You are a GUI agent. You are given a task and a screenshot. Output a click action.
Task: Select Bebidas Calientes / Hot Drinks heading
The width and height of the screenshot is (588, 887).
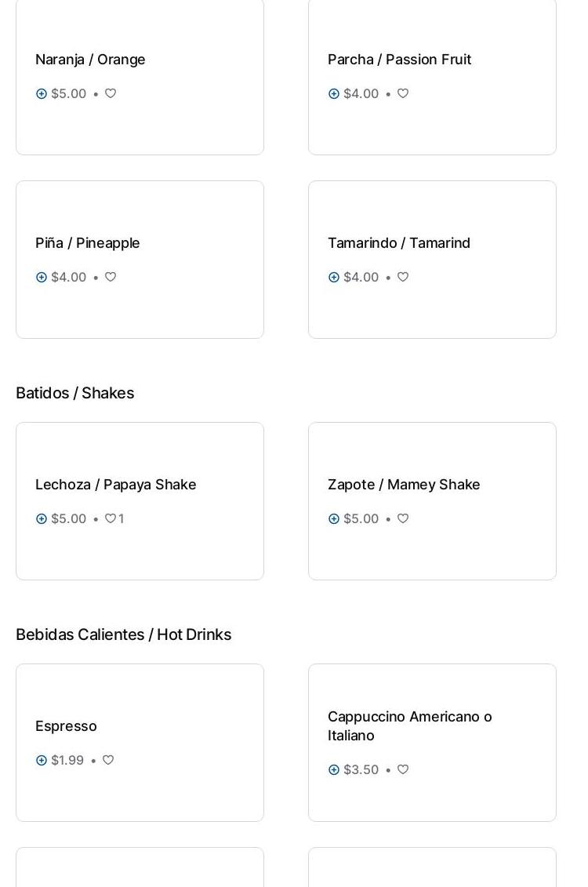(x=123, y=634)
